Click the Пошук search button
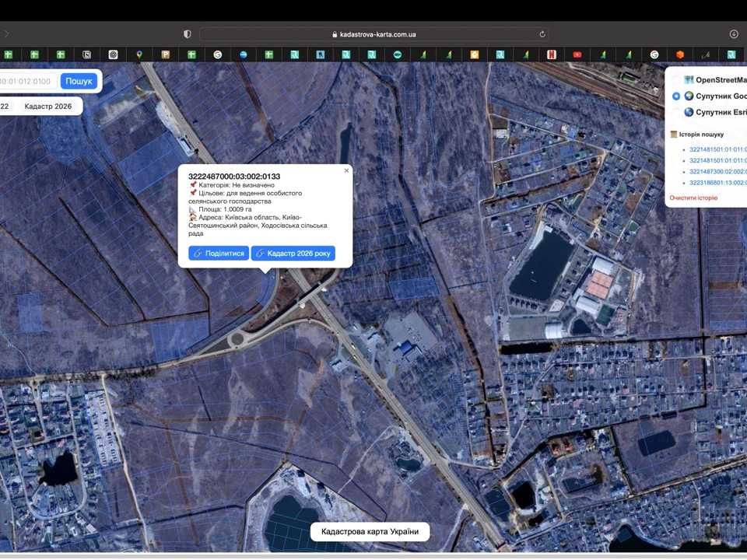Image resolution: width=747 pixels, height=560 pixels. click(79, 81)
